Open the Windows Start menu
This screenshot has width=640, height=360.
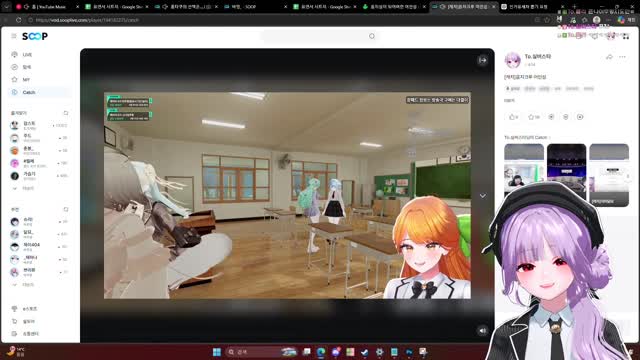tap(217, 352)
